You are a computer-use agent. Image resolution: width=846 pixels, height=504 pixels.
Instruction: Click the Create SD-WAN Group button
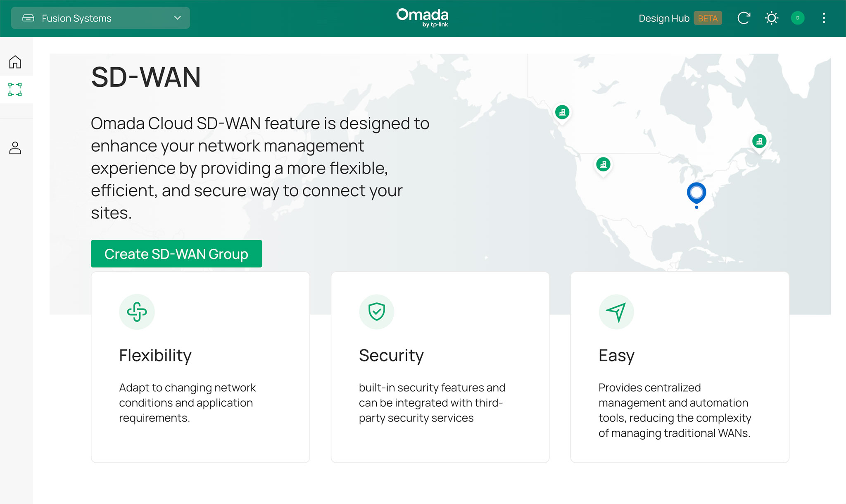tap(176, 254)
